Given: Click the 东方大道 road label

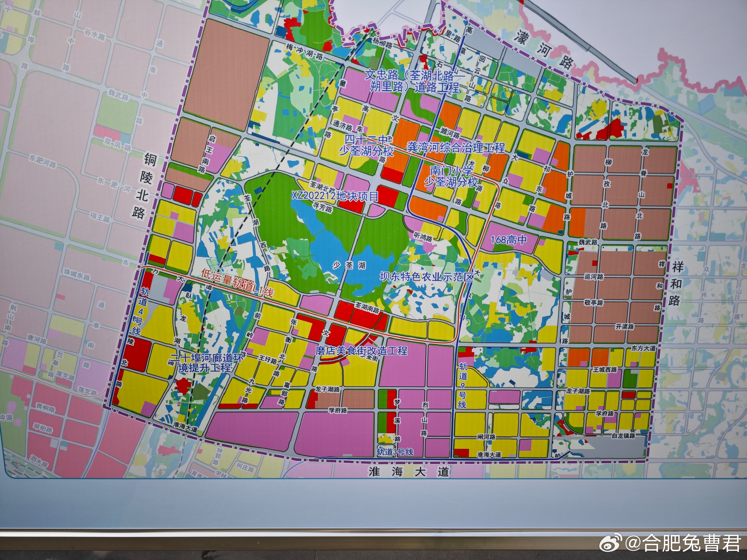Looking at the screenshot, I should (643, 348).
